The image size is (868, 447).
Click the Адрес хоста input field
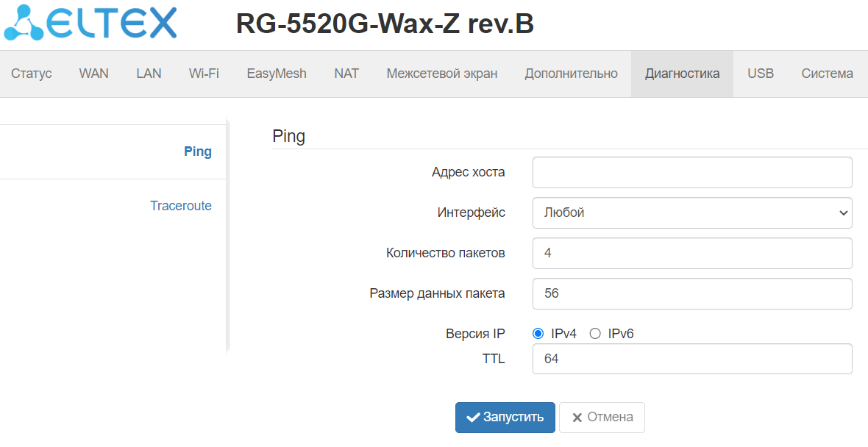coord(691,172)
